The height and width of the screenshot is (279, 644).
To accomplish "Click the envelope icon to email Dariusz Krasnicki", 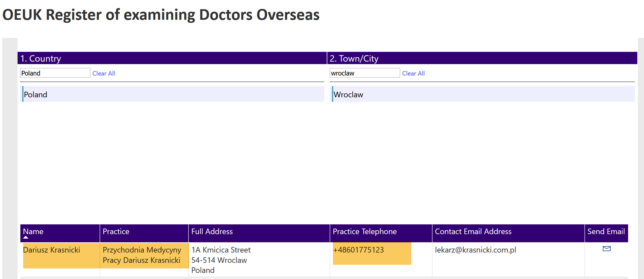I will click(606, 249).
